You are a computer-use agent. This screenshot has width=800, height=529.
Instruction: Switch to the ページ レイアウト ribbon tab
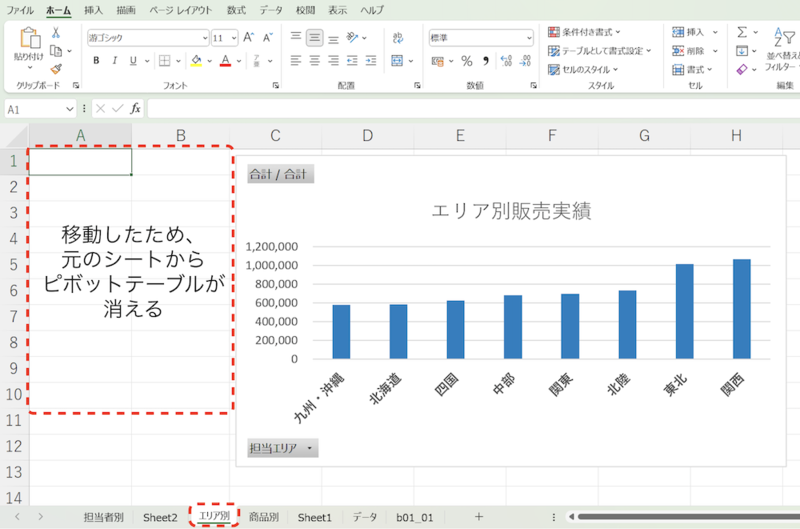180,10
